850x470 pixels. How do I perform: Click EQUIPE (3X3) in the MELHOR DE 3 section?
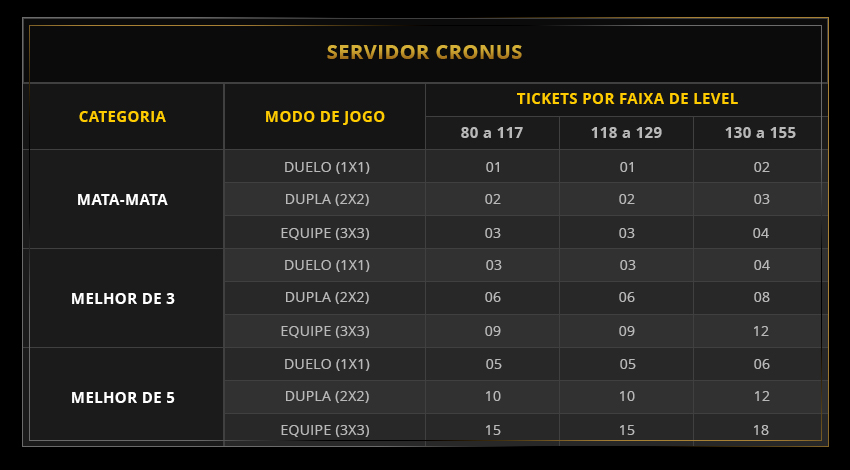[x=326, y=331]
